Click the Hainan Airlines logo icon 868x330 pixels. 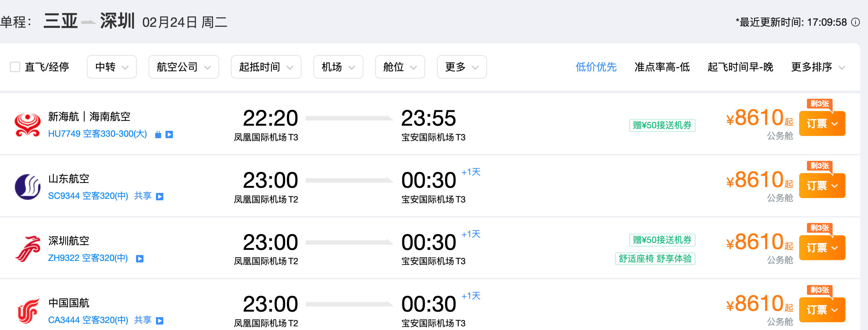pos(27,125)
